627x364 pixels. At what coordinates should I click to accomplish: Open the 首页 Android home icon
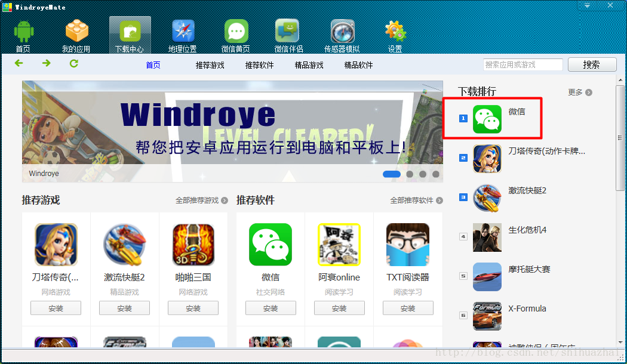(x=24, y=31)
